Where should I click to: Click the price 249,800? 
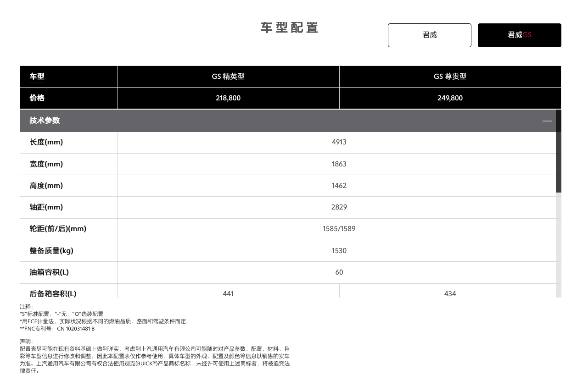[x=450, y=98]
